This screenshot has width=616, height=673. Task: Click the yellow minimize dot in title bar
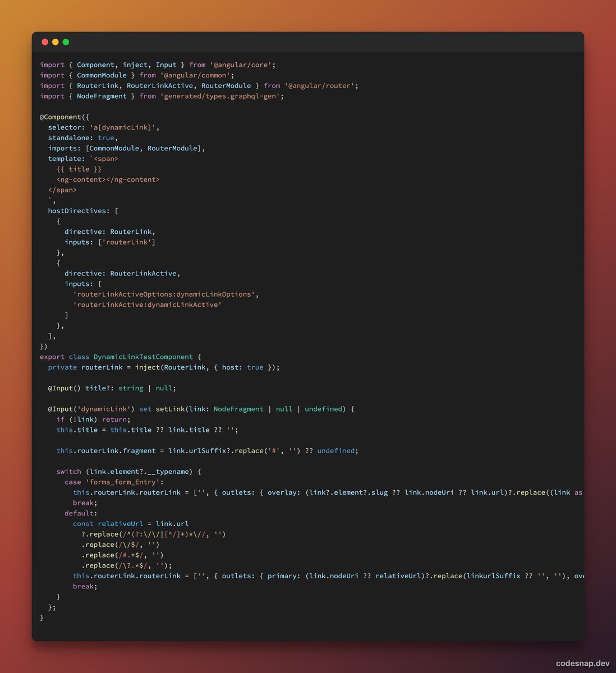click(55, 42)
